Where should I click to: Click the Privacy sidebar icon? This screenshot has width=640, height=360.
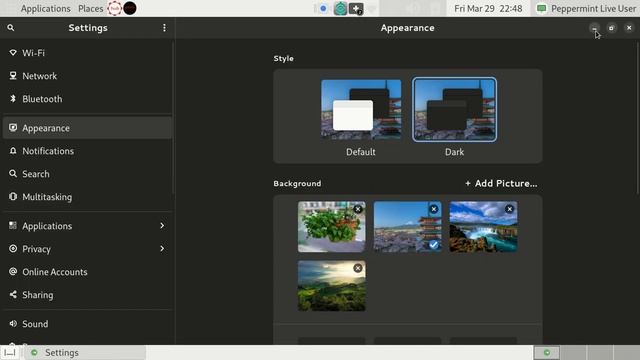tap(13, 249)
